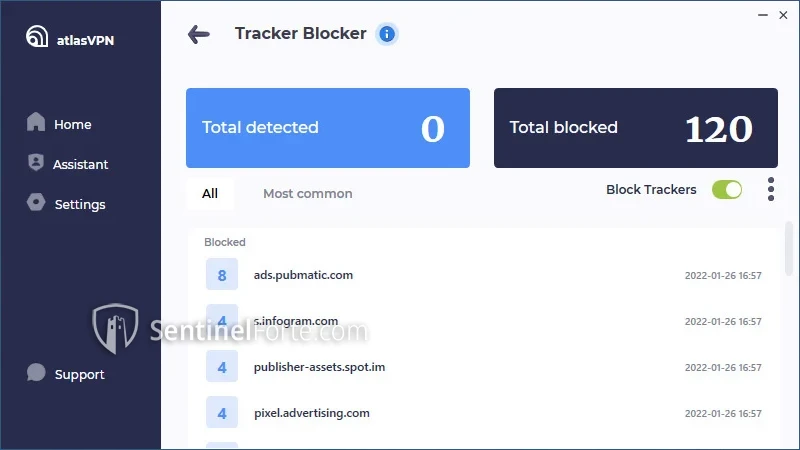Viewport: 800px width, 450px height.
Task: Open the three-dot more options menu
Action: tap(770, 189)
